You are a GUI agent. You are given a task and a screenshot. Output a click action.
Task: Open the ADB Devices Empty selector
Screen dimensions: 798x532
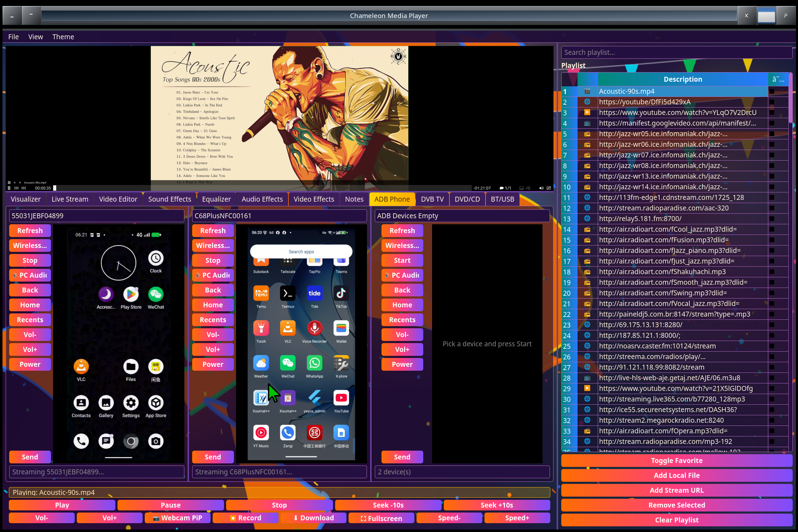click(x=462, y=216)
